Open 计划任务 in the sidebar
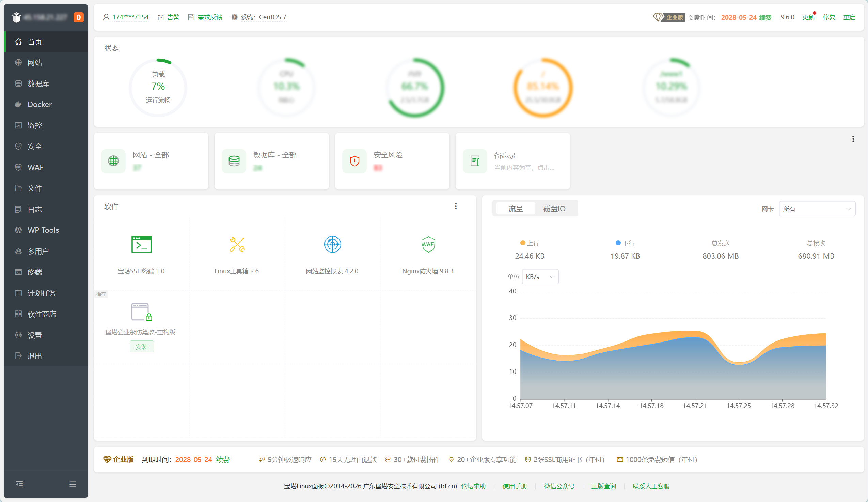Viewport: 868px width, 502px height. (x=46, y=293)
